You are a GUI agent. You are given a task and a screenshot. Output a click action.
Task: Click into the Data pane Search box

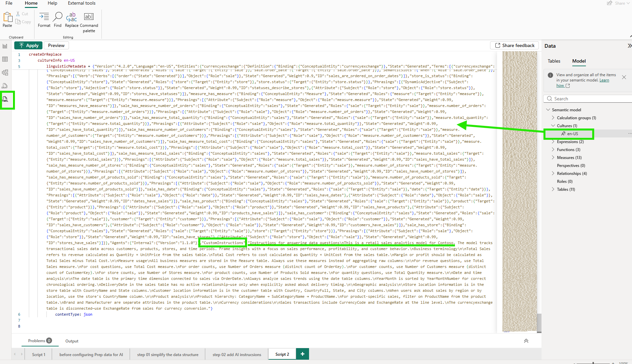[588, 99]
